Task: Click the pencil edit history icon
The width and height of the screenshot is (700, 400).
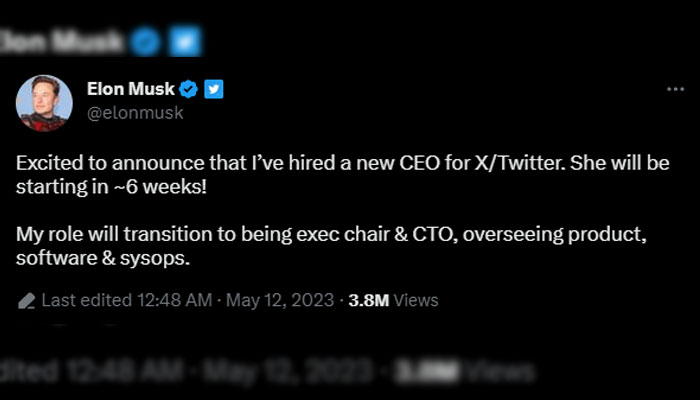Action: point(27,299)
